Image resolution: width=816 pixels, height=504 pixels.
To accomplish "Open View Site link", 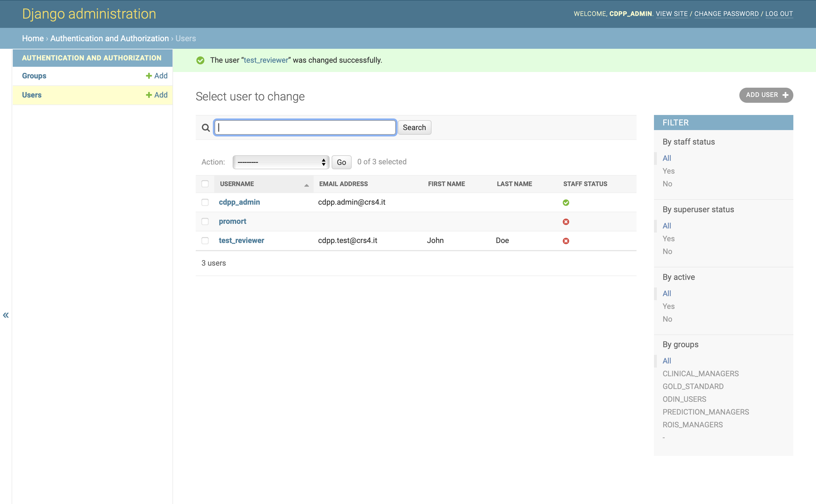I will [672, 14].
